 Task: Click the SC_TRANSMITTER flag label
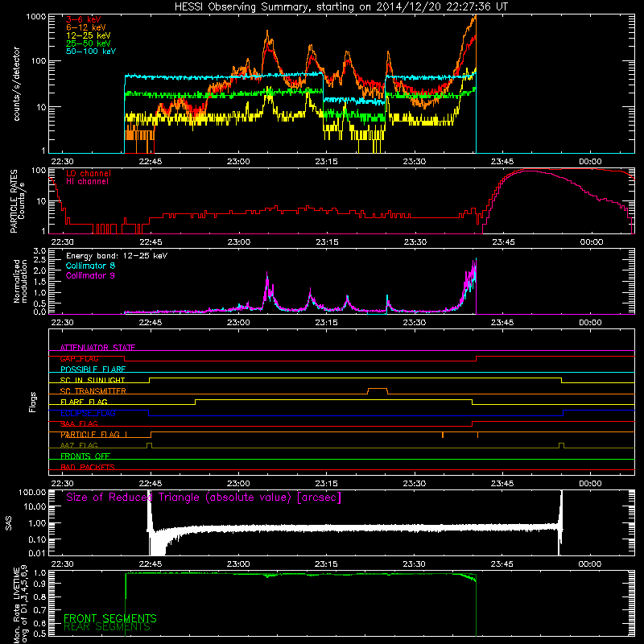click(x=93, y=390)
